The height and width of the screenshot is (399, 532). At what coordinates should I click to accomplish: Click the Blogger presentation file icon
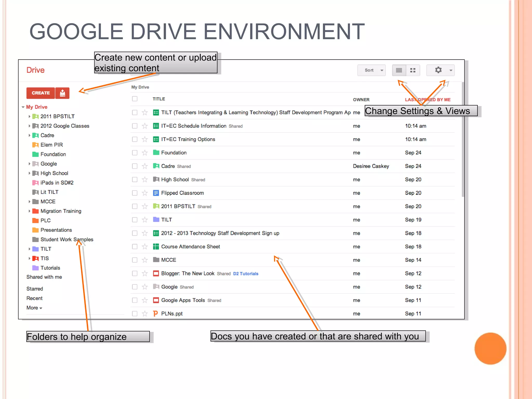pyautogui.click(x=156, y=273)
